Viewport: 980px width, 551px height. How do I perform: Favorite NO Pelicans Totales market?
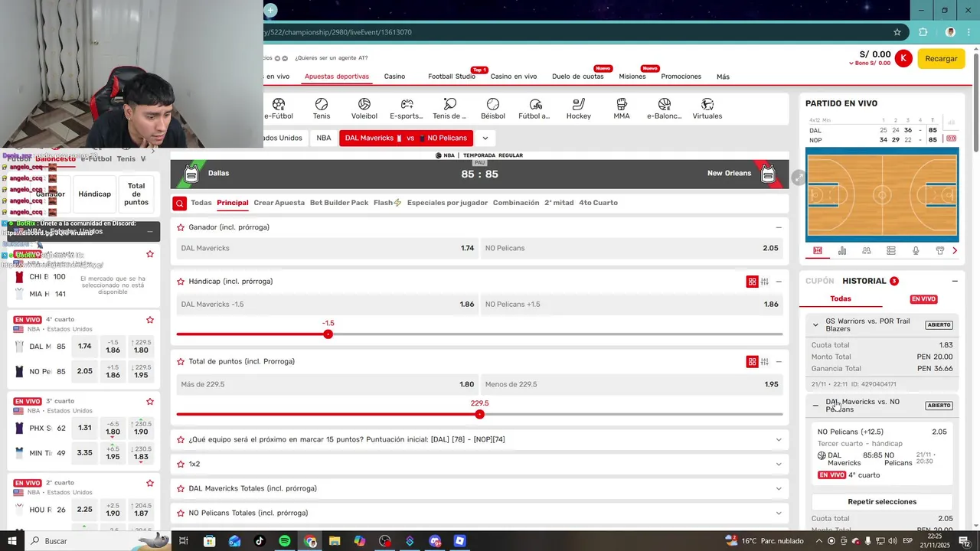coord(181,513)
